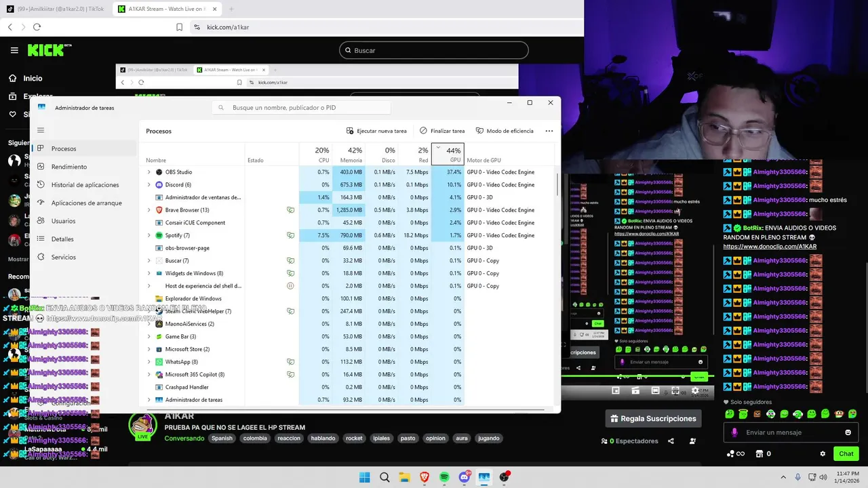This screenshot has height=488, width=868.
Task: Show hidden system tray icons
Action: (783, 477)
